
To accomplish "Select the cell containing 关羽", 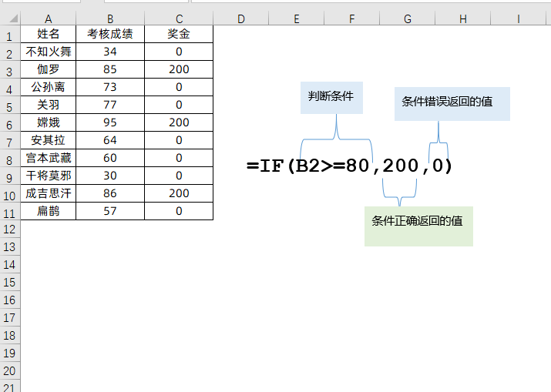I will [x=48, y=105].
